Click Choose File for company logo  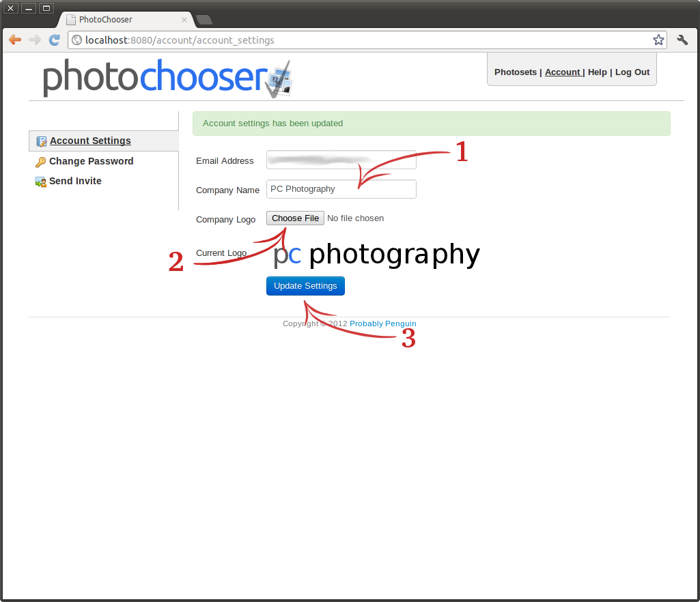click(x=295, y=218)
